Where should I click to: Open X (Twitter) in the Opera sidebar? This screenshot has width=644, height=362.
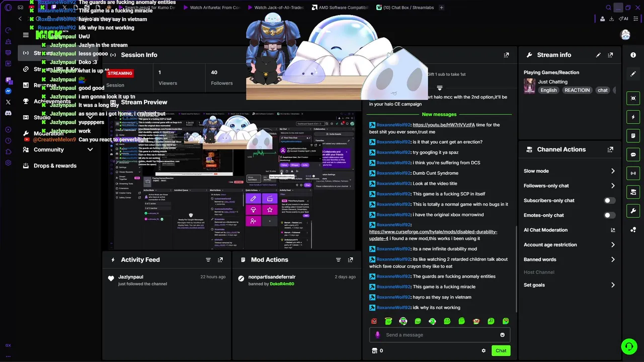pos(8,102)
